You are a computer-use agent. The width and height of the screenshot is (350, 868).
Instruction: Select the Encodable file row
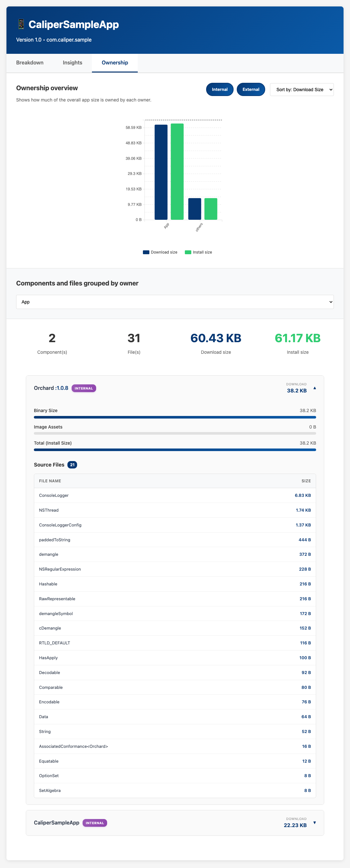coord(175,702)
